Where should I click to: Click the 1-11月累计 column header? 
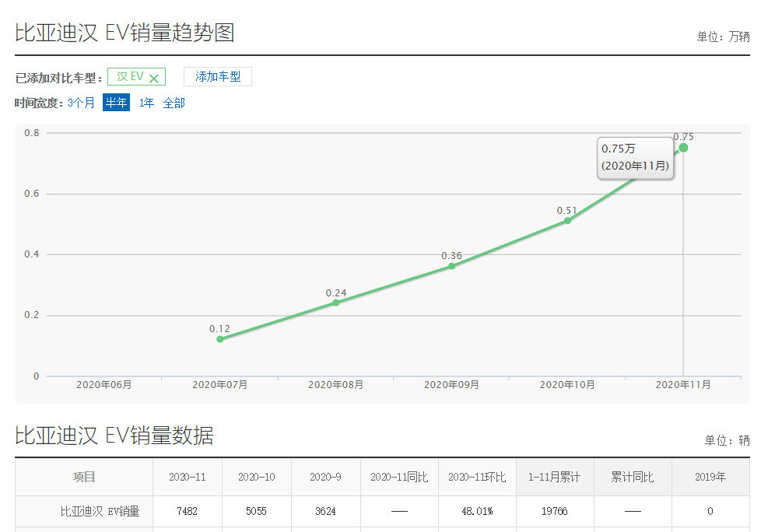[555, 477]
